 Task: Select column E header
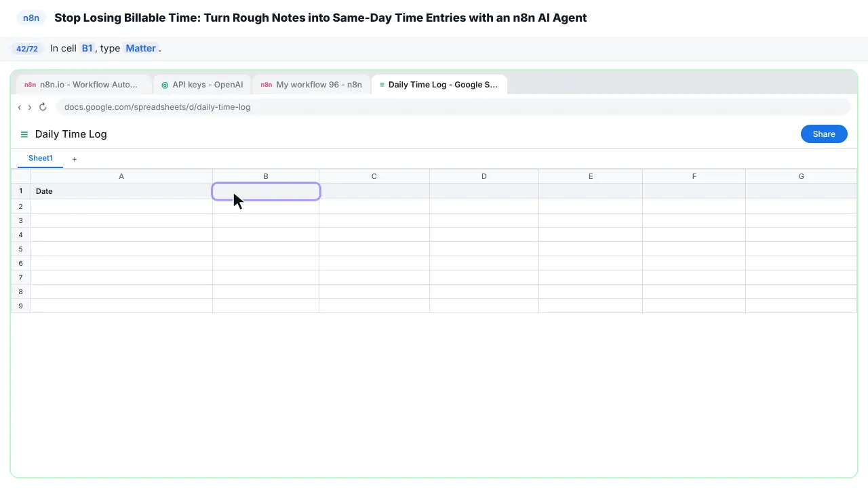[591, 176]
